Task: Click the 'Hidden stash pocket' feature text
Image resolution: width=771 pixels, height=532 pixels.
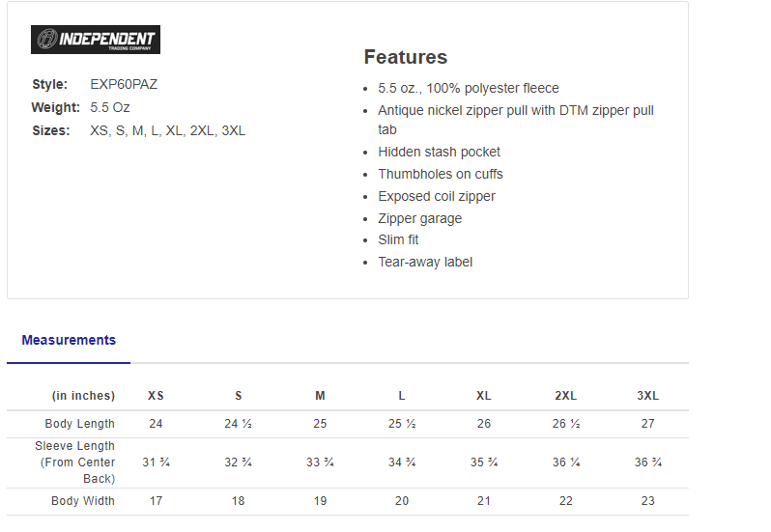Action: click(x=440, y=152)
